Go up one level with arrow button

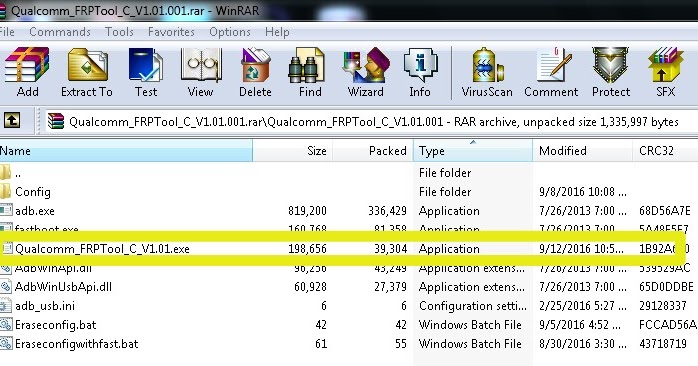pos(12,121)
